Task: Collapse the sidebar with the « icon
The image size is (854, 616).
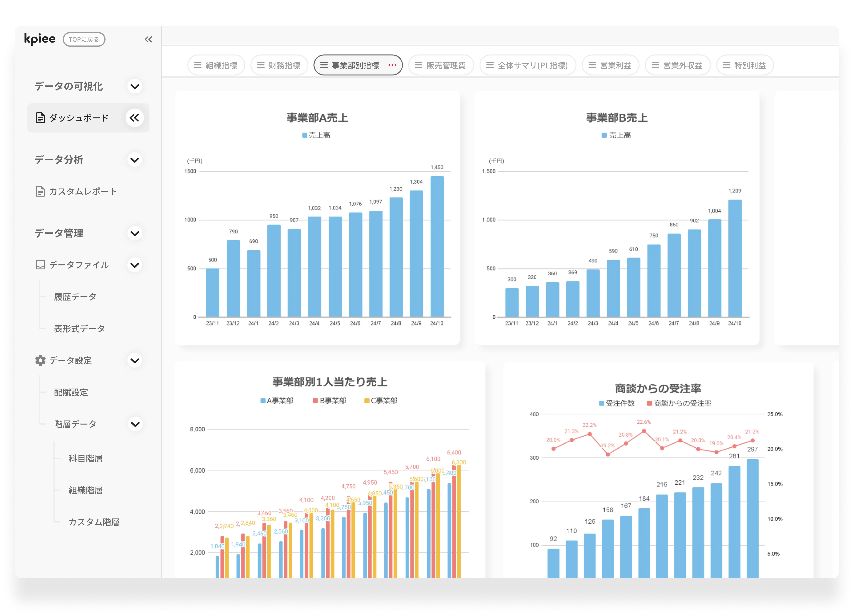Action: tap(148, 39)
